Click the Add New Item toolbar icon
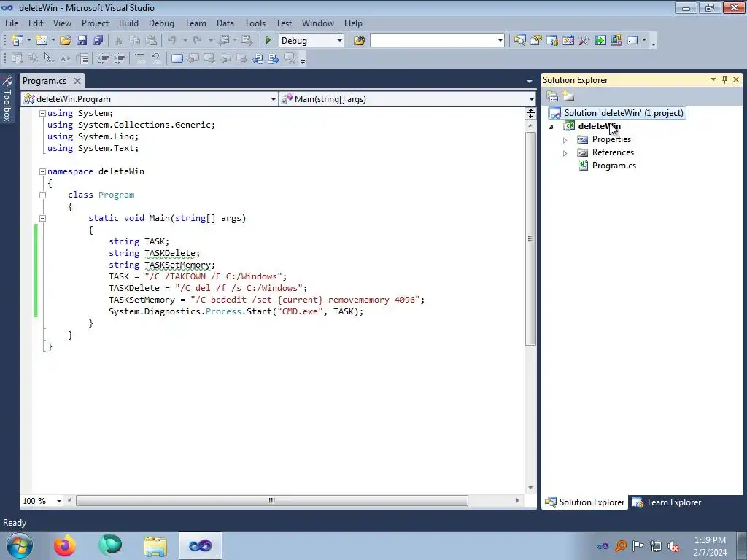This screenshot has height=560, width=747. [x=42, y=41]
